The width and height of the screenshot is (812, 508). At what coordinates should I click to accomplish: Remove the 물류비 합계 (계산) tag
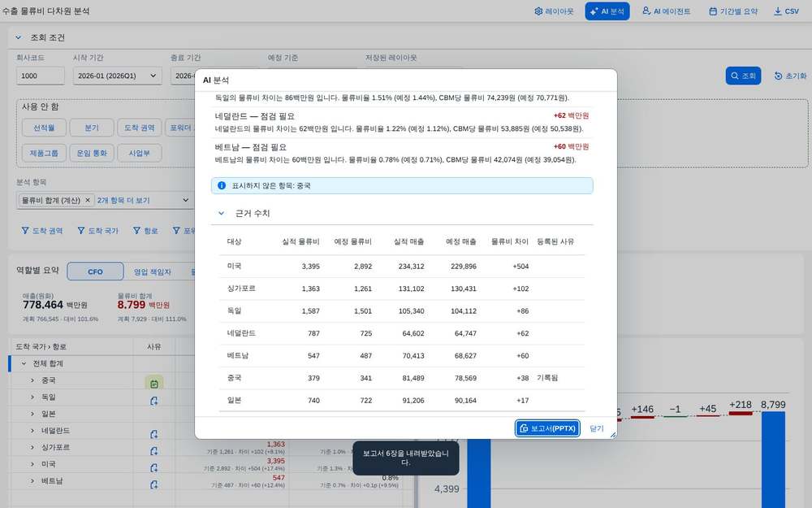pyautogui.click(x=88, y=200)
